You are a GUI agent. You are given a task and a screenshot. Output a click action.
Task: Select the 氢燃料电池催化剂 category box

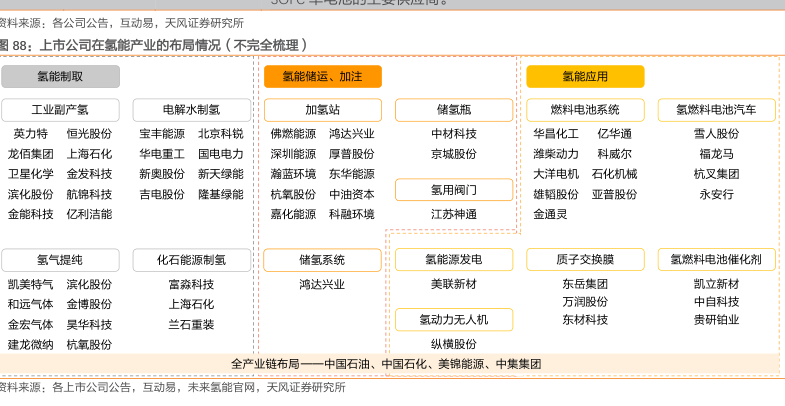tap(716, 260)
